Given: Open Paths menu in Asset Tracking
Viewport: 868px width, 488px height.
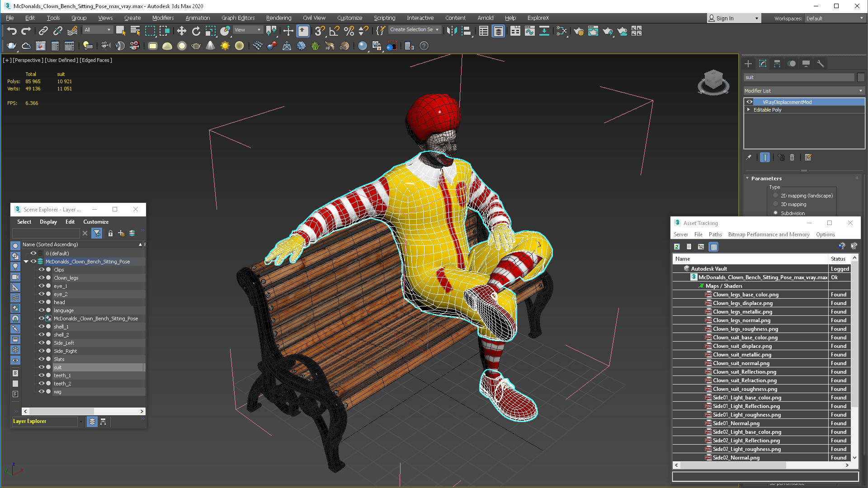Looking at the screenshot, I should tap(715, 235).
